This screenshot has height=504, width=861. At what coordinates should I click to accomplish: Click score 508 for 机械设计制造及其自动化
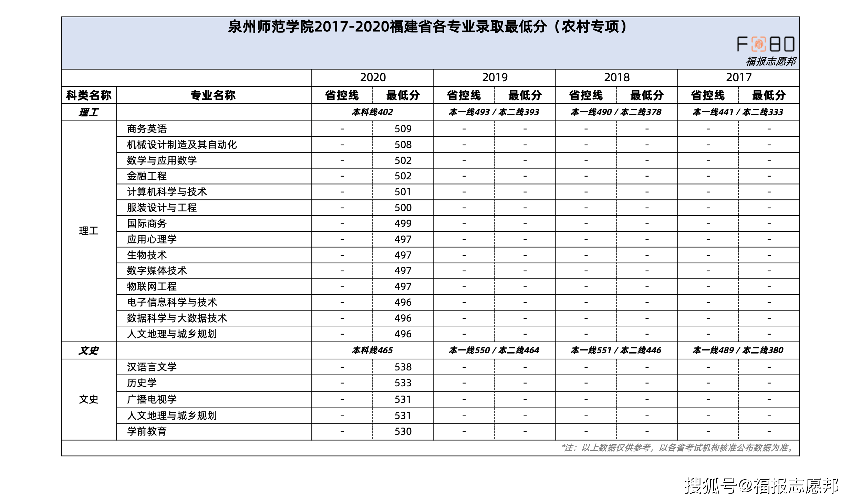pos(403,145)
